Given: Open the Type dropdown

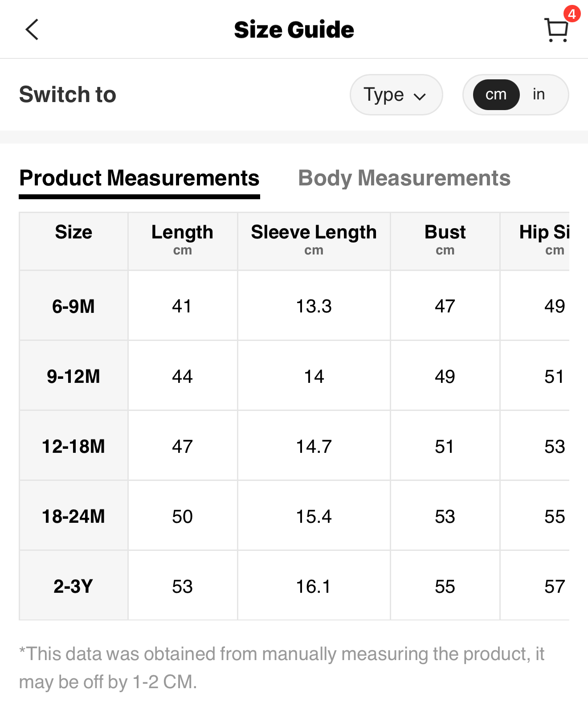Looking at the screenshot, I should point(396,94).
